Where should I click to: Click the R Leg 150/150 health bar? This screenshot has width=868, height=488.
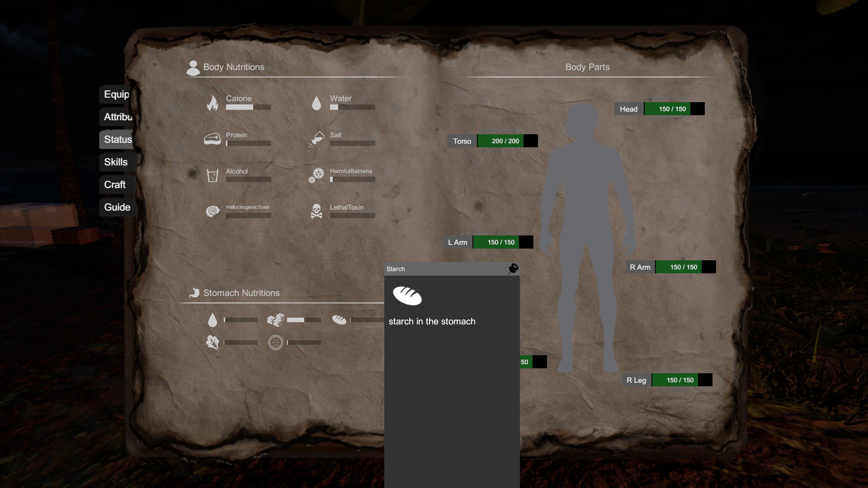tap(681, 380)
